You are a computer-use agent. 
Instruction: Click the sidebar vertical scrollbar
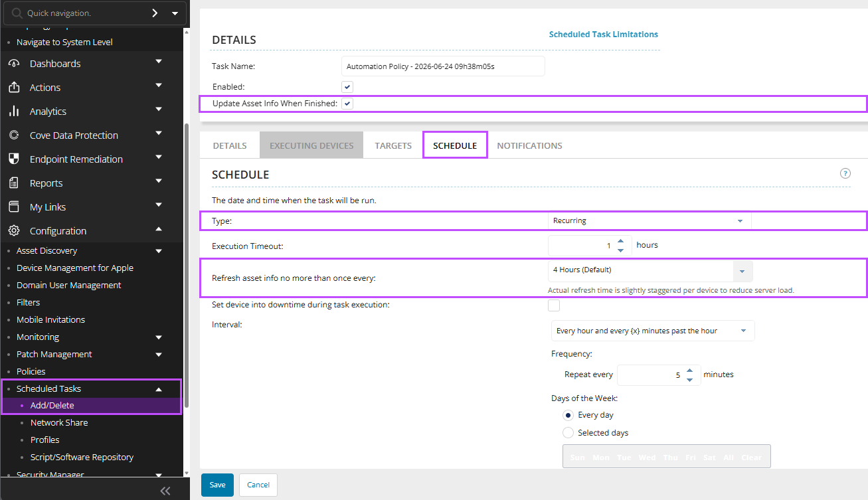click(186, 266)
